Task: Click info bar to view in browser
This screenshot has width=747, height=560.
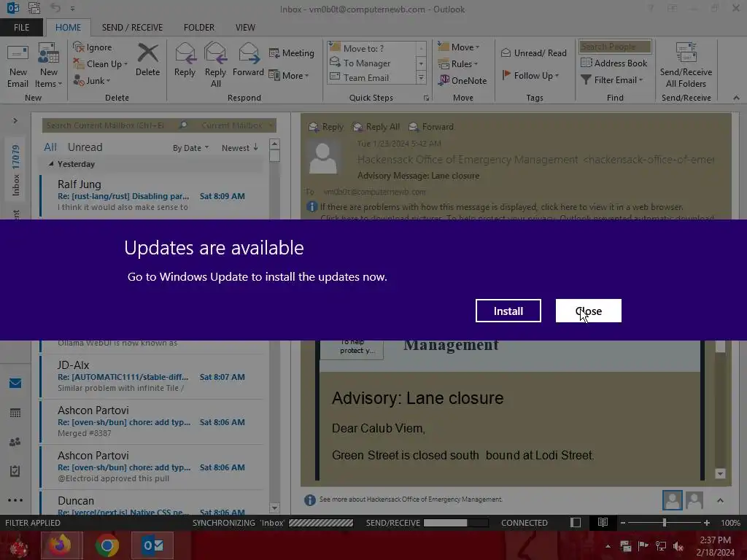Action: (x=501, y=206)
